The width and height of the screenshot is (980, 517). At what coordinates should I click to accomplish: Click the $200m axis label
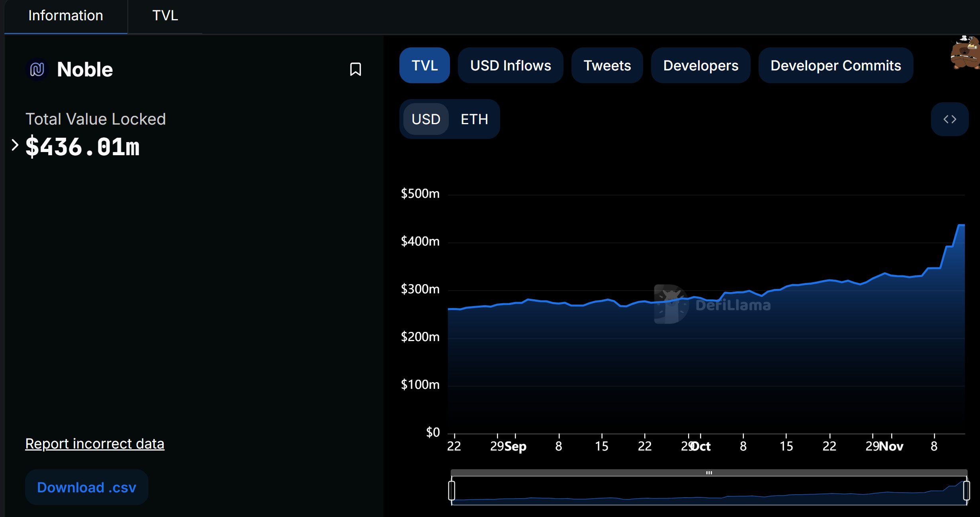pyautogui.click(x=420, y=337)
